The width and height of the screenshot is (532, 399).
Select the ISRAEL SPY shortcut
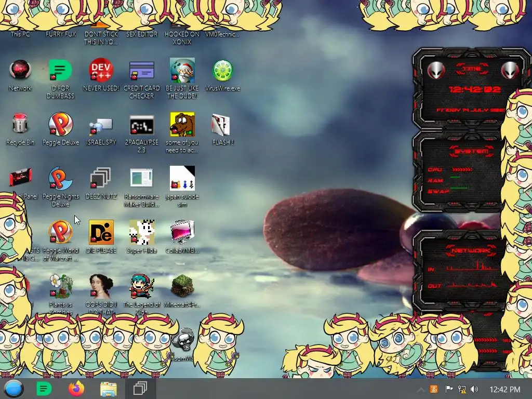pos(101,126)
